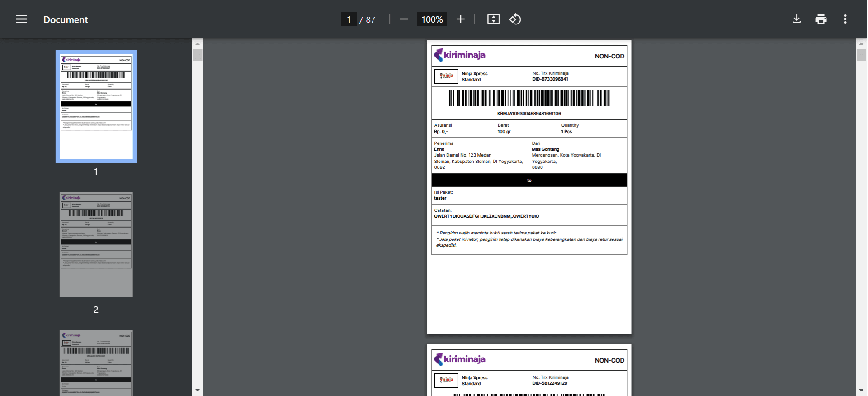Image resolution: width=868 pixels, height=396 pixels.
Task: Click the zoom in plus icon
Action: [x=460, y=19]
